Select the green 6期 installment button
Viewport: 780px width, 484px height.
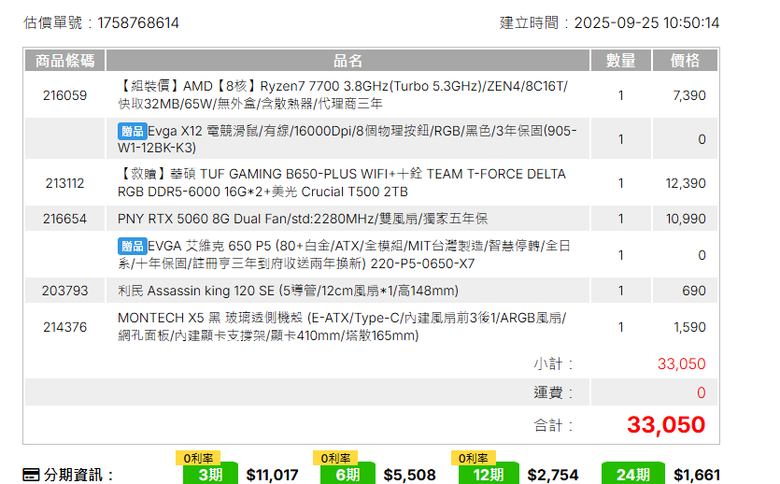[348, 475]
